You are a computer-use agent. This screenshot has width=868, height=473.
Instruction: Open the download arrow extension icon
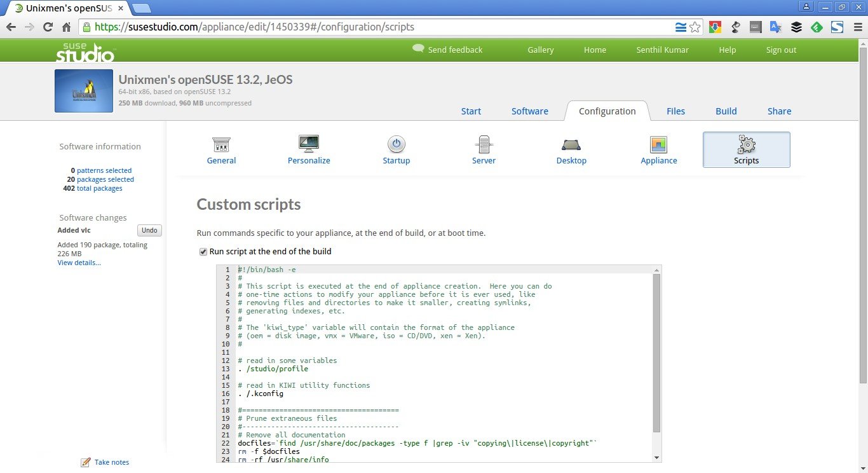click(715, 27)
